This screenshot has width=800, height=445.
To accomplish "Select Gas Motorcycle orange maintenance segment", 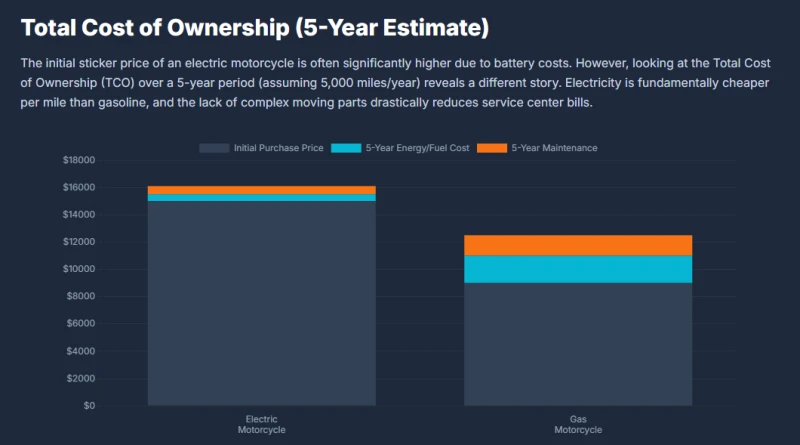I will pyautogui.click(x=578, y=245).
